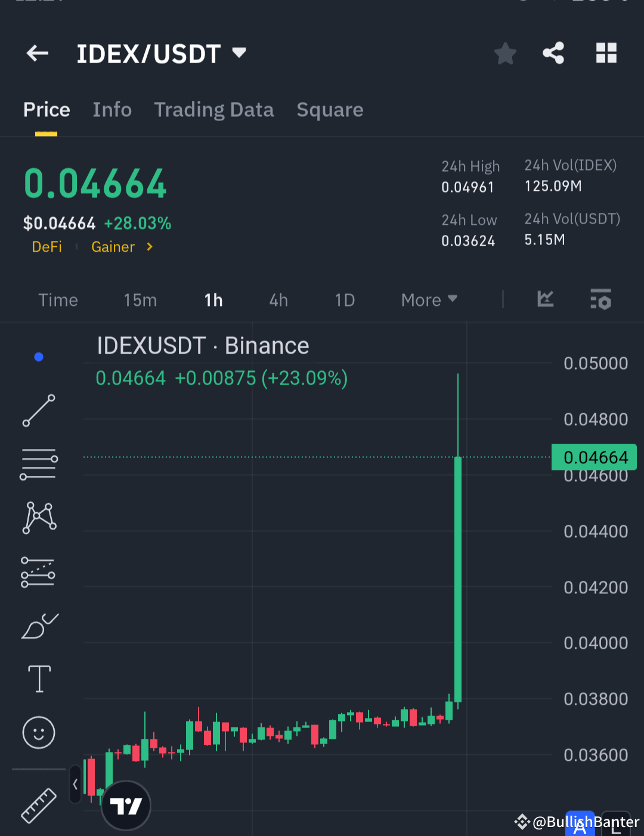
Task: Open the TradingView logo button
Action: point(125,804)
